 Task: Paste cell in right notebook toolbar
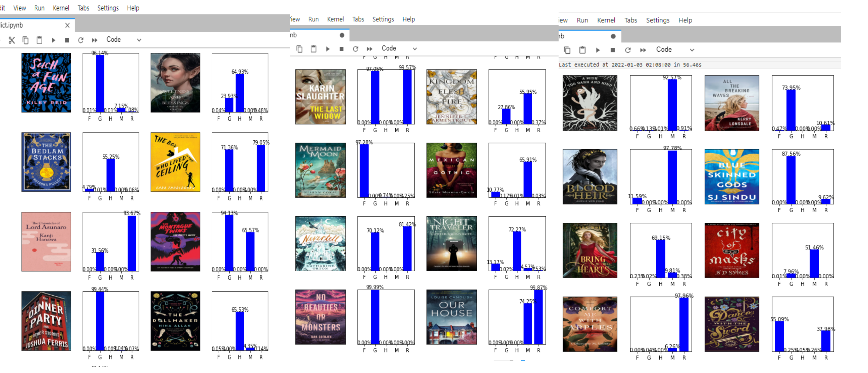(583, 50)
